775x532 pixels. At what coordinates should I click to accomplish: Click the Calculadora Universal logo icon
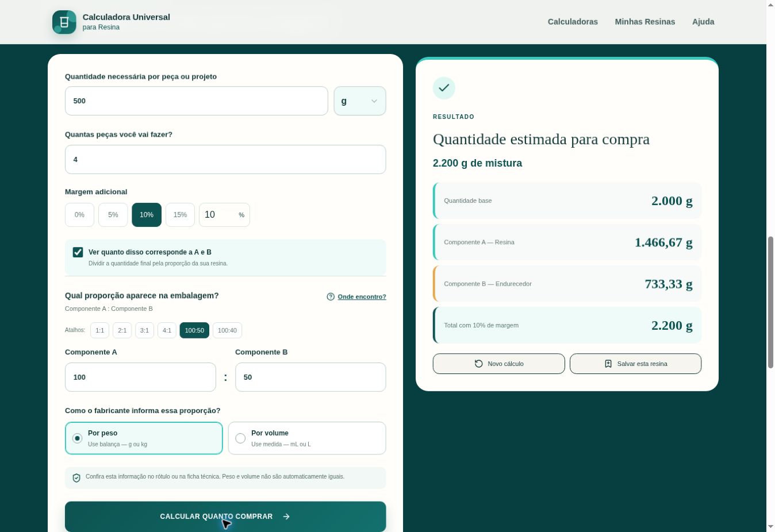(64, 22)
